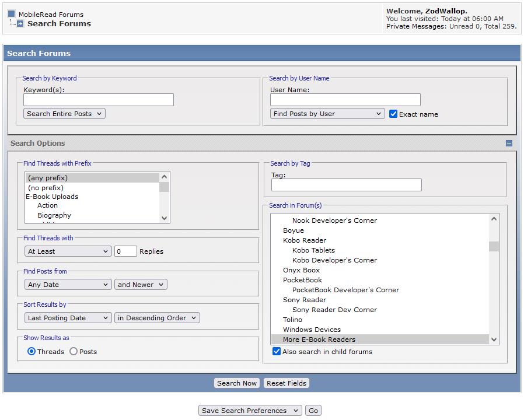
Task: Select E-Book Uploads in prefix list
Action: [92, 197]
